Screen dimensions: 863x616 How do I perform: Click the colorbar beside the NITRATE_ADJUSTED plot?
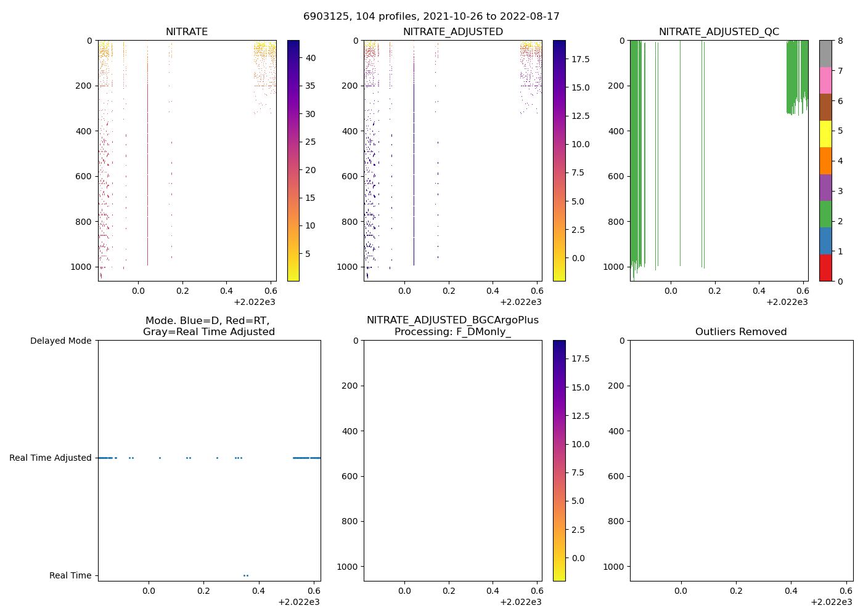[x=559, y=160]
